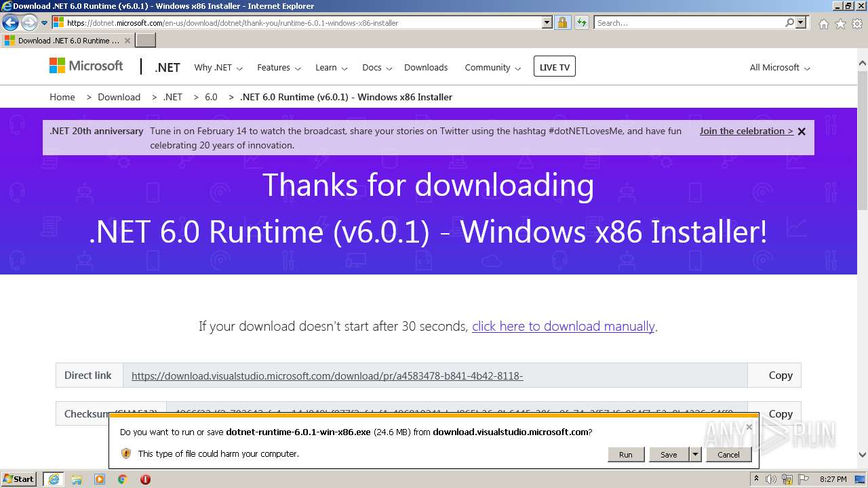View the security lock report icon
Image resolution: width=868 pixels, height=488 pixels.
click(x=562, y=22)
